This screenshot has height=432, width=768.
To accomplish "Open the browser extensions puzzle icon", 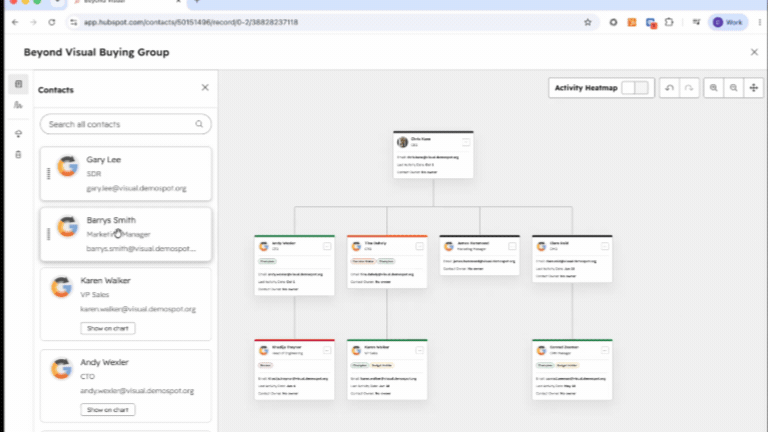I will pyautogui.click(x=669, y=22).
